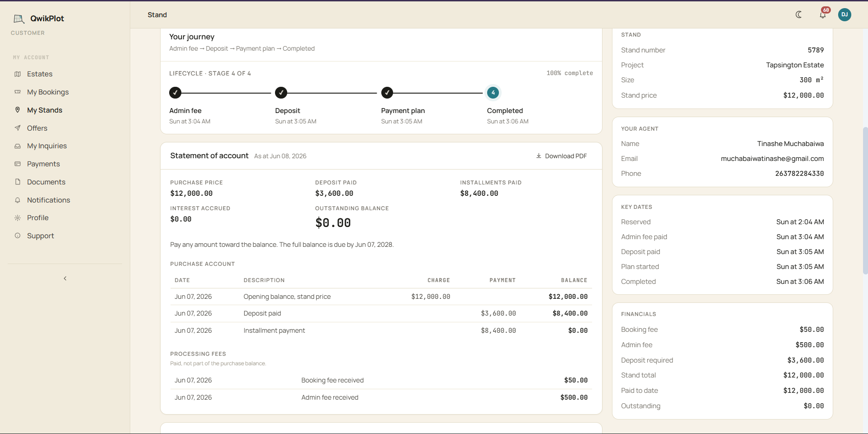The height and width of the screenshot is (434, 868).
Task: Click the Deposit paid ledger row
Action: pos(381,313)
